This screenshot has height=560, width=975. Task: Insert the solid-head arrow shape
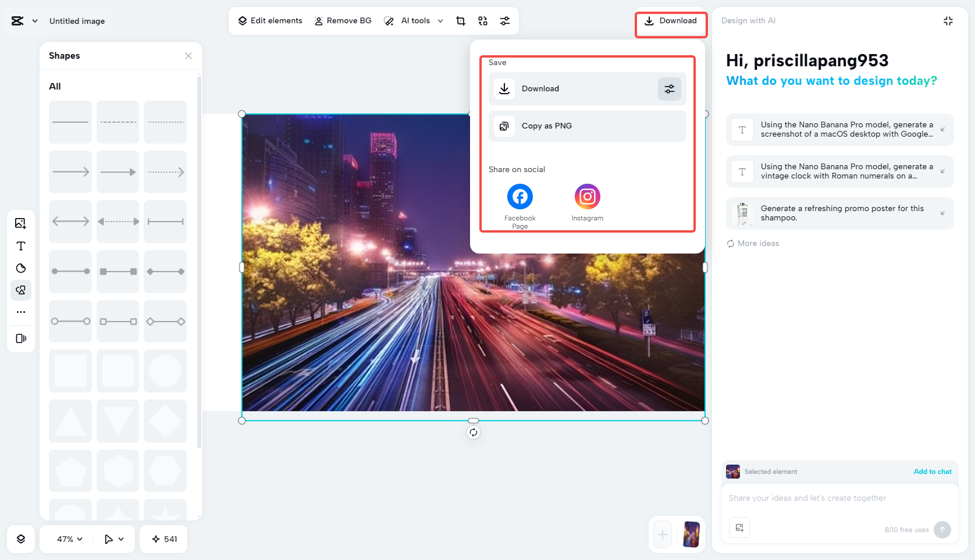pyautogui.click(x=118, y=172)
